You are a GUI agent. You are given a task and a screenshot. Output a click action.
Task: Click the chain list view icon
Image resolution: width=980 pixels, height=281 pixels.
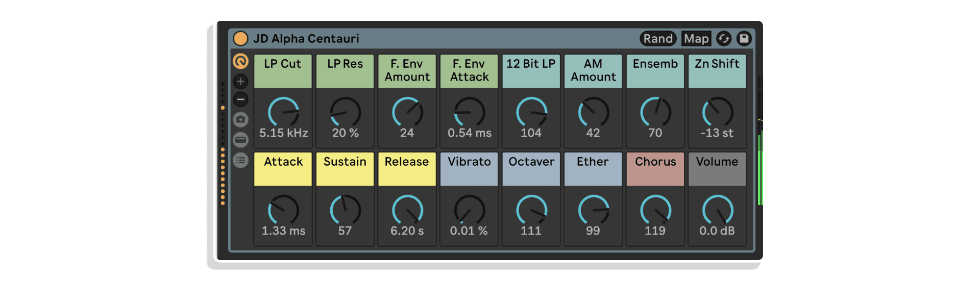click(240, 160)
